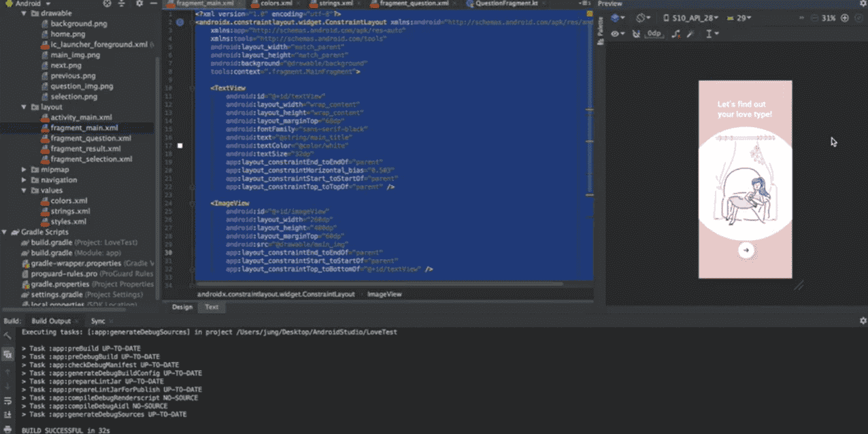
Task: Click the soft-wrap icon in Build sidebar
Action: 7,401
